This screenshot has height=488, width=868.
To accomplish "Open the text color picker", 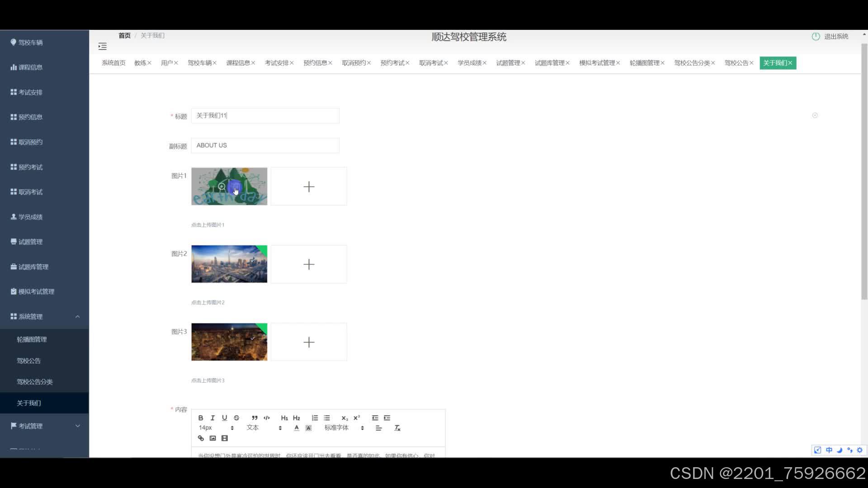I will tap(297, 428).
